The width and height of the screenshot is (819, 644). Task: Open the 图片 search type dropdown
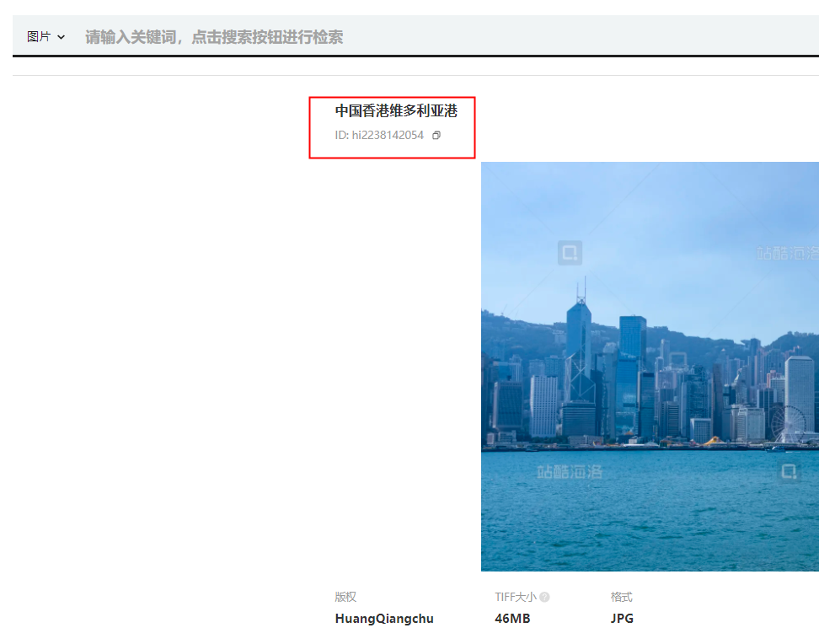pyautogui.click(x=46, y=36)
